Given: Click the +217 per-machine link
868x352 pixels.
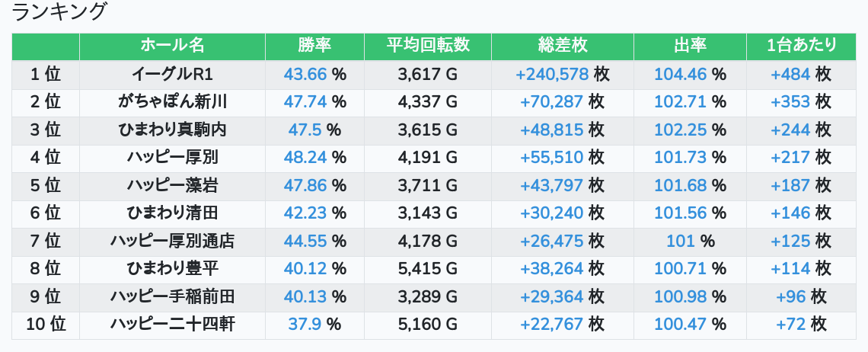Looking at the screenshot, I should tap(790, 158).
